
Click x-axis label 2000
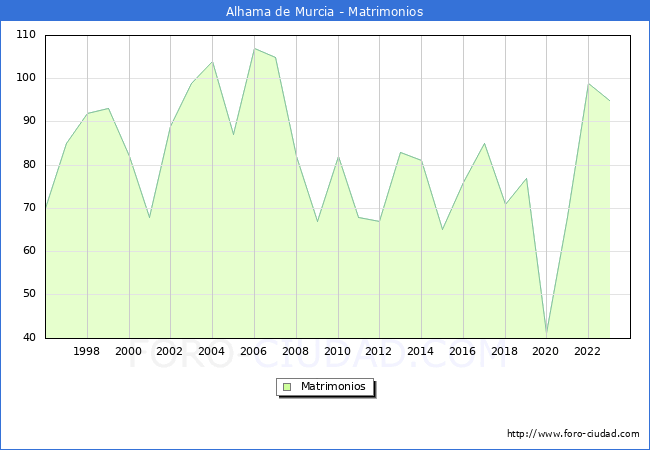(x=128, y=351)
